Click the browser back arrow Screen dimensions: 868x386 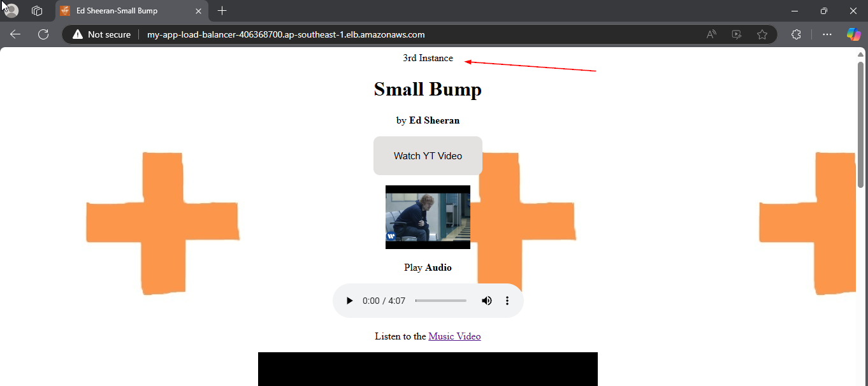pos(15,34)
